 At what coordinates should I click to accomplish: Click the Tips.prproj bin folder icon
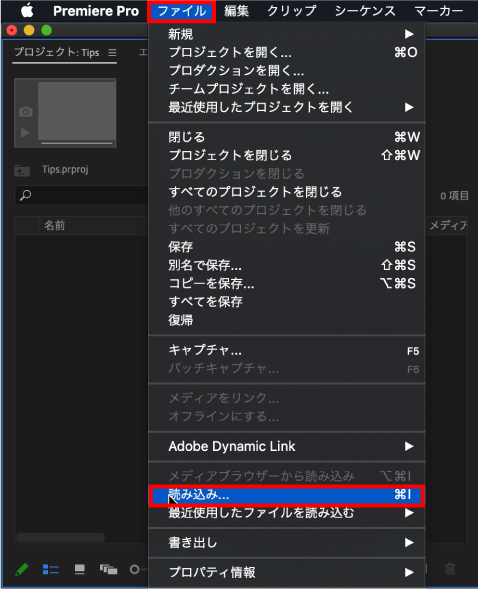22,171
